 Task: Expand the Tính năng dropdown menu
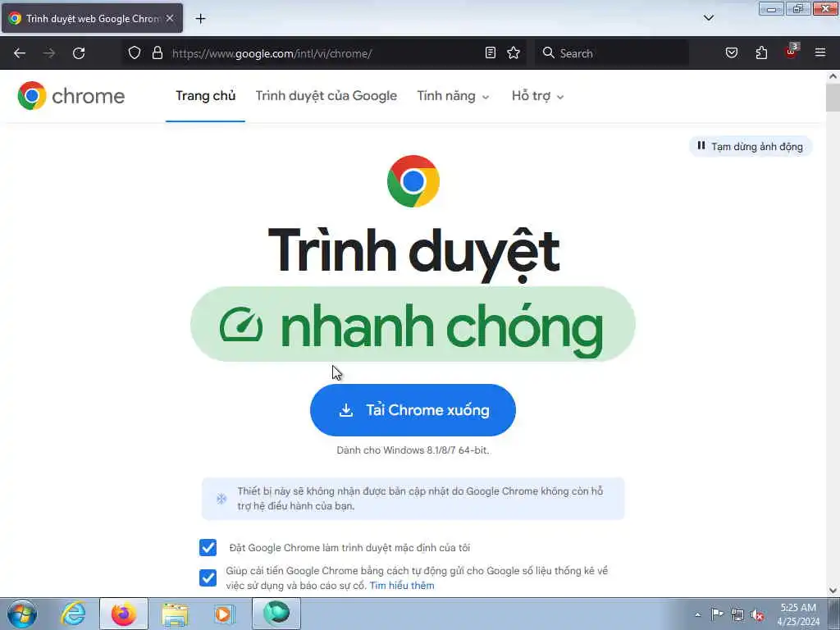click(x=453, y=96)
